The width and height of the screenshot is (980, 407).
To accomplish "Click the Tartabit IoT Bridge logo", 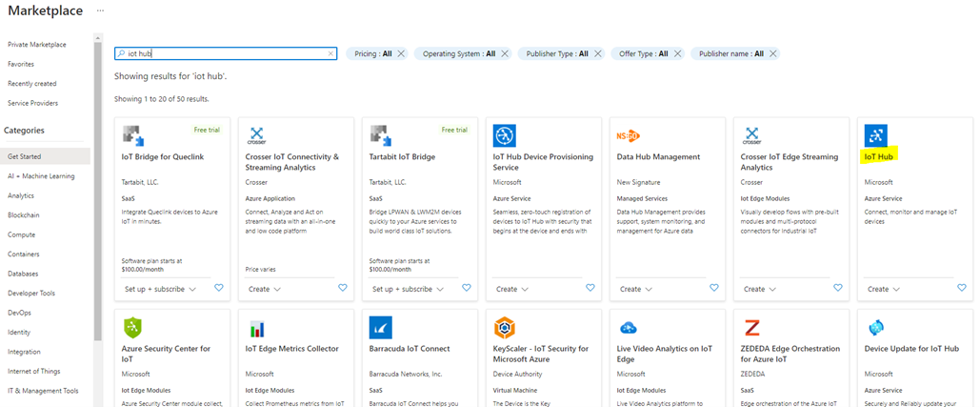I will coord(381,135).
